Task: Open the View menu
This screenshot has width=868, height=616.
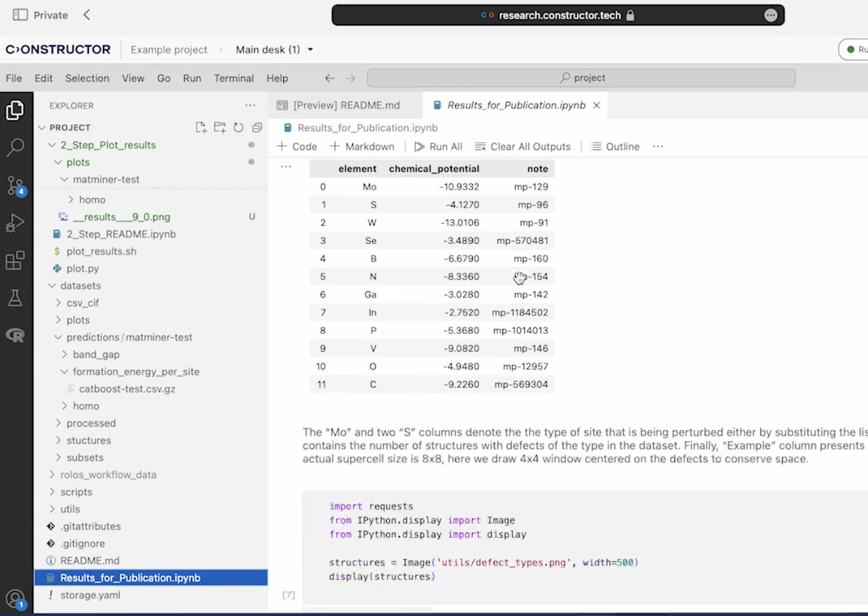Action: (x=133, y=78)
